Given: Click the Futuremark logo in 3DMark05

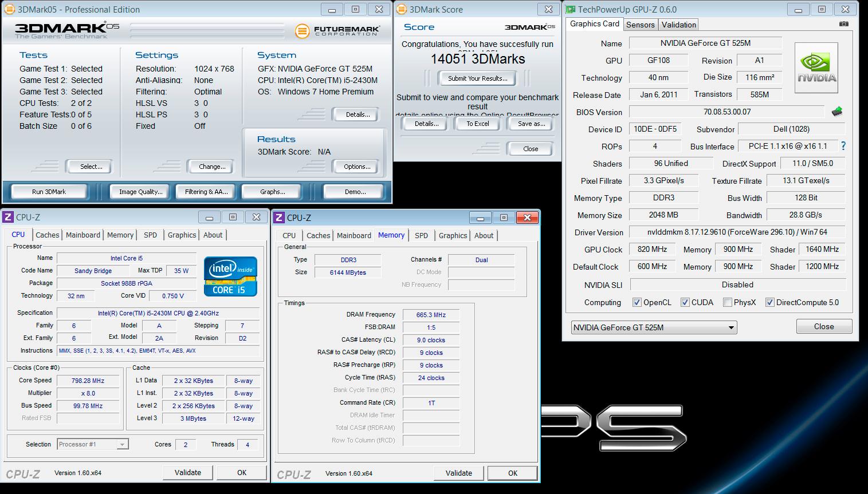Looking at the screenshot, I should 337,31.
